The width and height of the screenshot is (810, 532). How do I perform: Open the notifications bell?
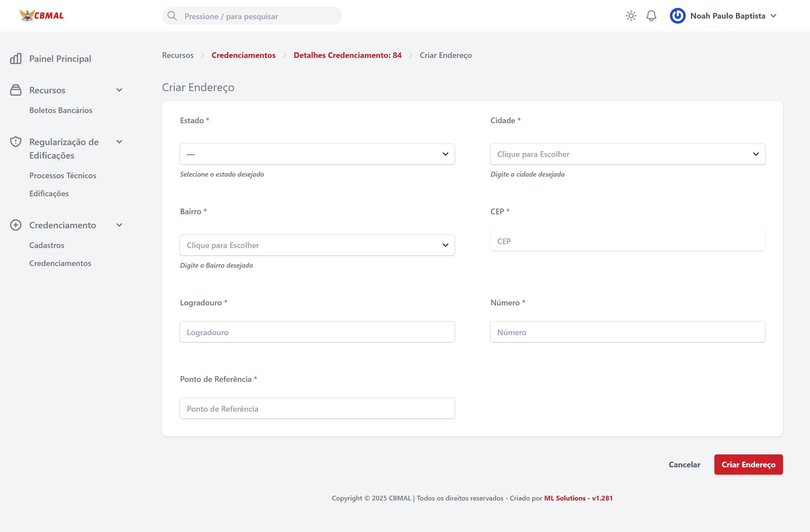tap(651, 16)
